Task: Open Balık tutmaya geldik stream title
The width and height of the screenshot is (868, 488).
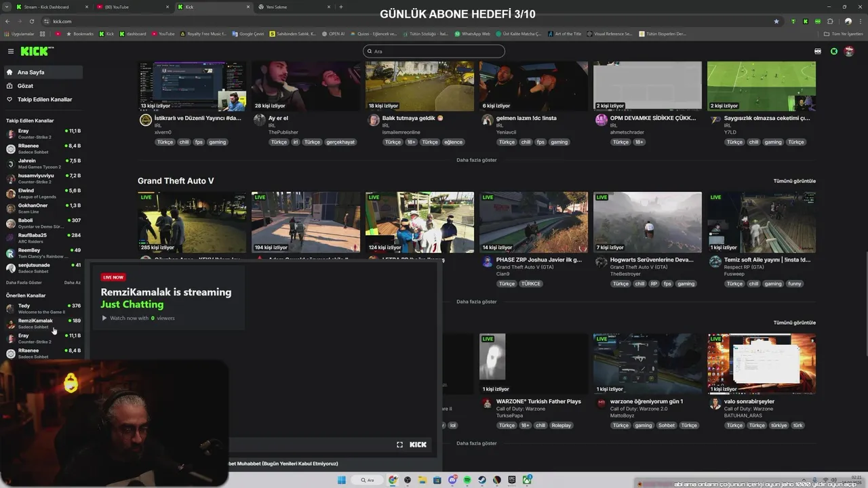Action: pyautogui.click(x=412, y=118)
